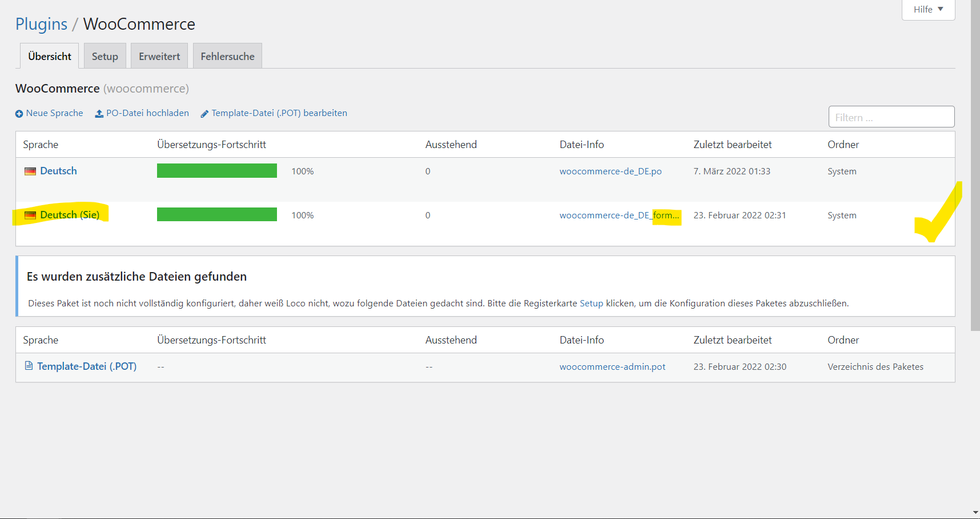Open Template-Datei (.POT) row link

tap(87, 366)
